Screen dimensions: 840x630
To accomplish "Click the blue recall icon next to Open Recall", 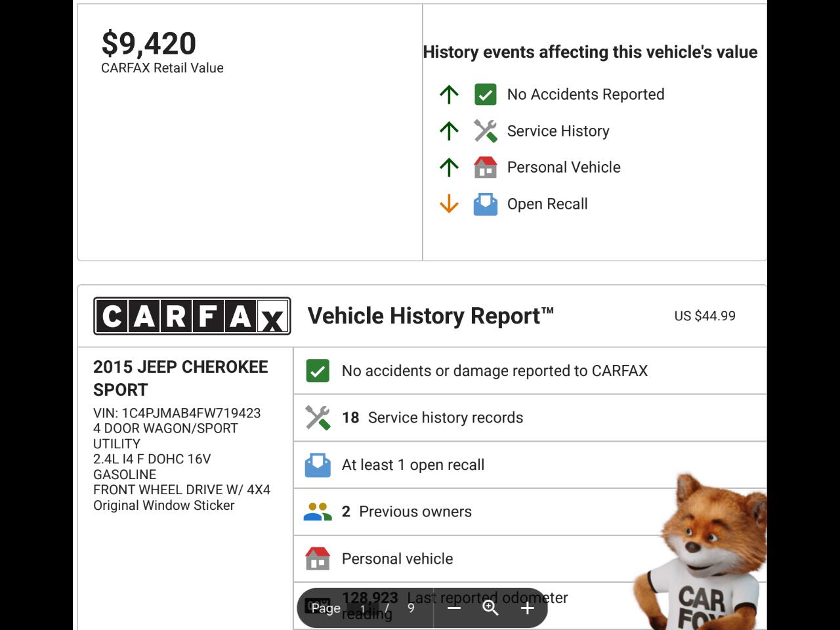I will click(x=486, y=204).
